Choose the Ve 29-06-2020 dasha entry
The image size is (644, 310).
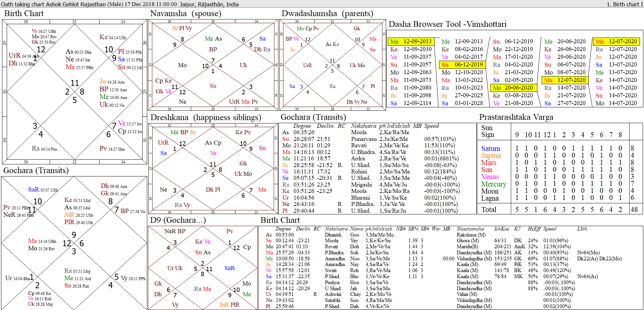click(x=565, y=57)
